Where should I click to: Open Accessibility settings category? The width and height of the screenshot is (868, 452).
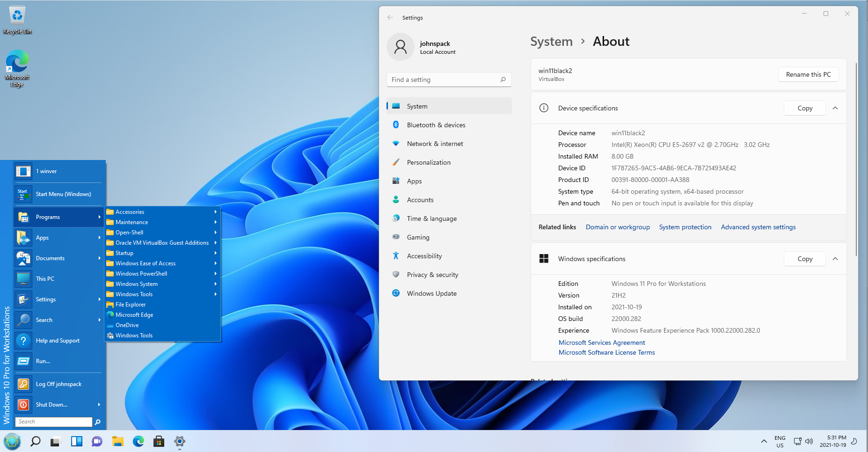pyautogui.click(x=449, y=256)
